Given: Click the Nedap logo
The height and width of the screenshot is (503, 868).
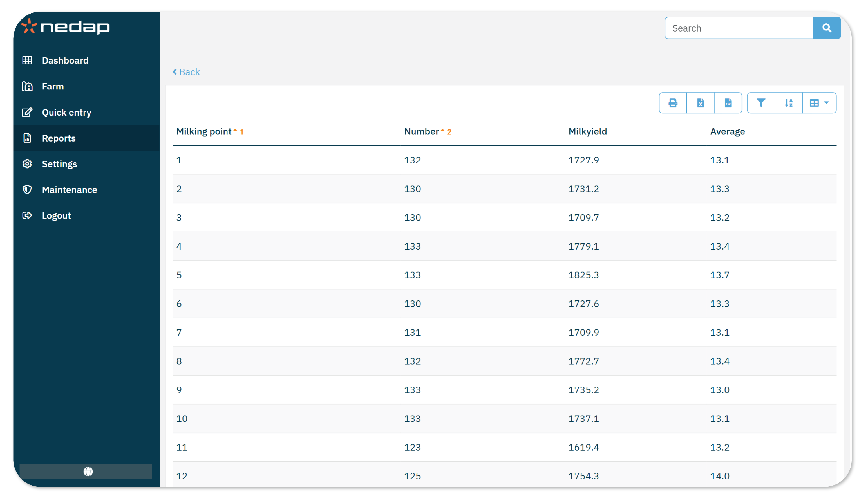Looking at the screenshot, I should click(66, 26).
